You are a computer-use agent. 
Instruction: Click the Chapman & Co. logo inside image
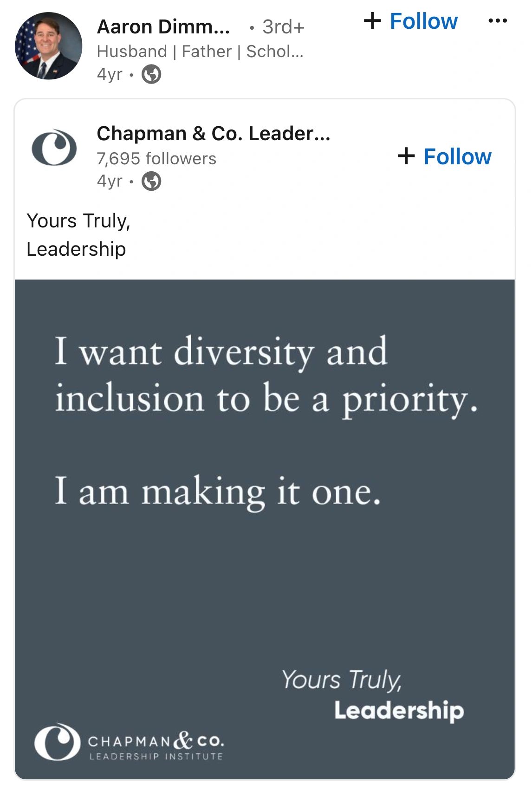click(x=129, y=742)
